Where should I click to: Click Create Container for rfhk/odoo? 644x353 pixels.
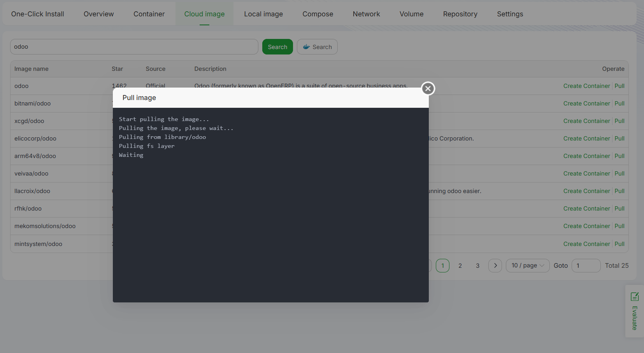tap(586, 209)
